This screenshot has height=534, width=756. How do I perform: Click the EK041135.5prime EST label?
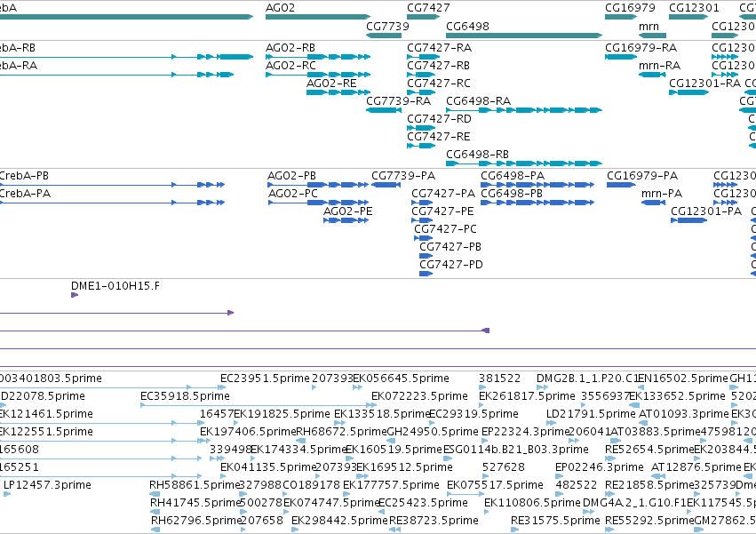coord(268,467)
